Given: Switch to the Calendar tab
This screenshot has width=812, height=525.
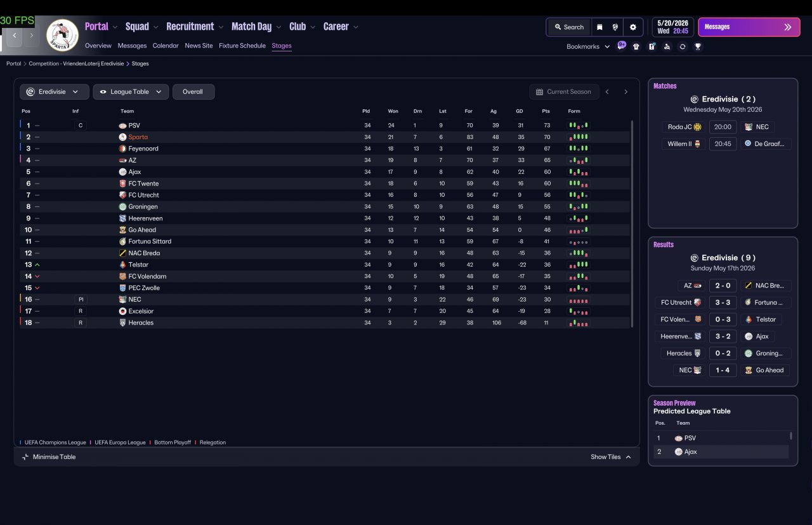Looking at the screenshot, I should 166,46.
